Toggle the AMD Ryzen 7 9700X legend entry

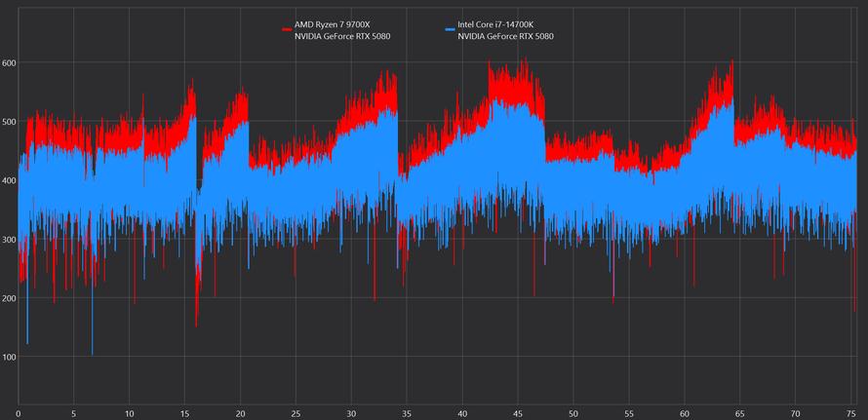point(332,24)
